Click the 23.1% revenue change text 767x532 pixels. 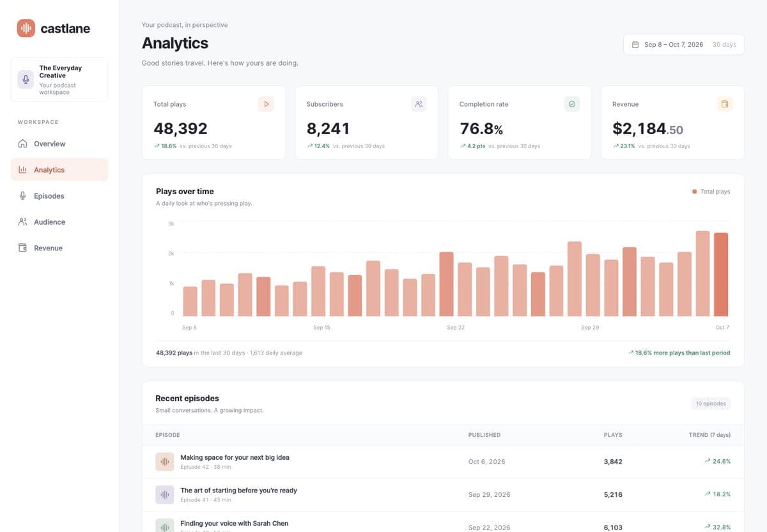(626, 146)
